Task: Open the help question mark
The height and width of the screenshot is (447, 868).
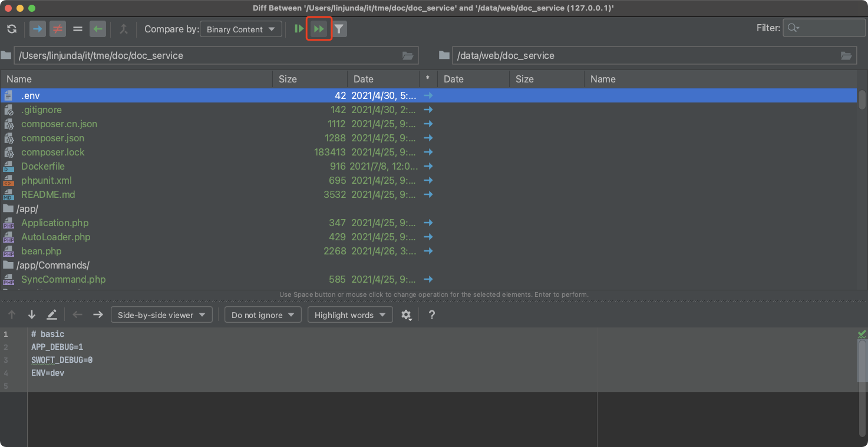Action: tap(432, 315)
